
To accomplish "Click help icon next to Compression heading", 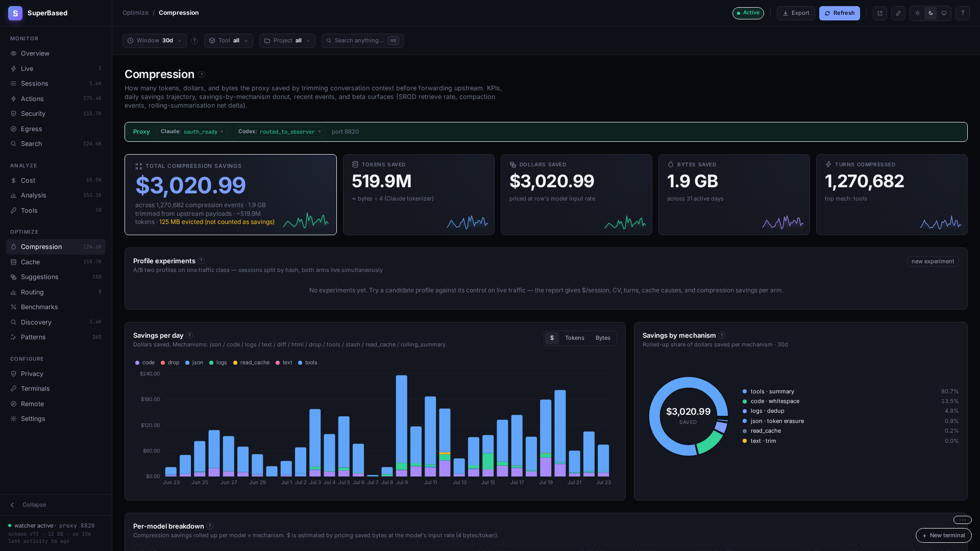I will tap(202, 74).
